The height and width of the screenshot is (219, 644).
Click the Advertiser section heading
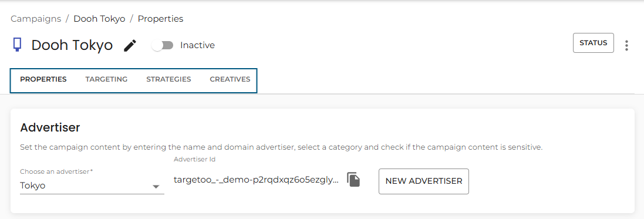50,127
